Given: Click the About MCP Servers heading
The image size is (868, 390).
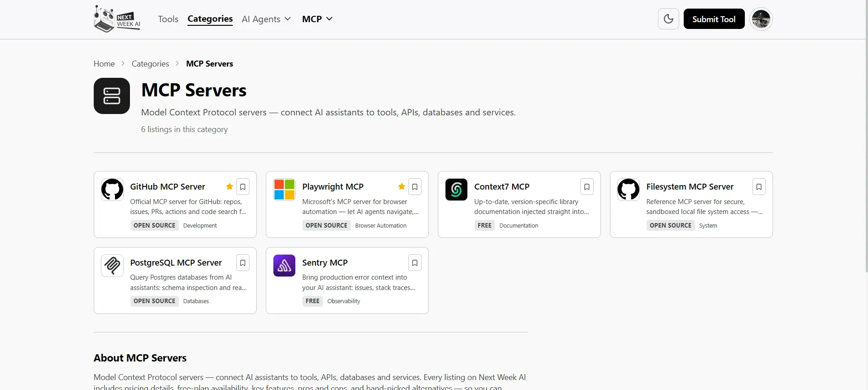Looking at the screenshot, I should pos(140,358).
